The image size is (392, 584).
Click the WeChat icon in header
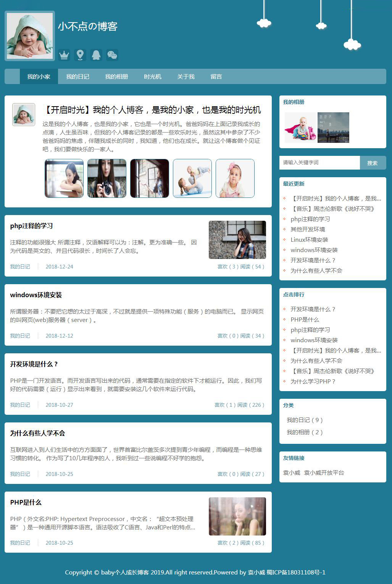[112, 55]
